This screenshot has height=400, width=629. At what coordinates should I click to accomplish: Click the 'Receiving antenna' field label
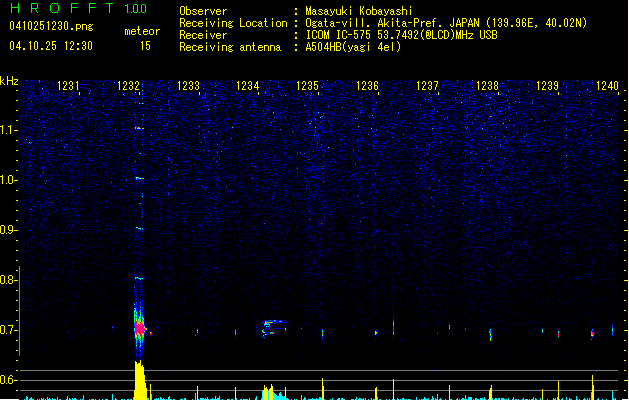pyautogui.click(x=230, y=47)
